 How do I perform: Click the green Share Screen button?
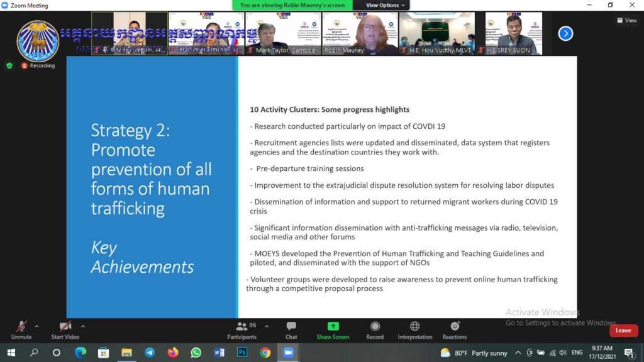(333, 331)
